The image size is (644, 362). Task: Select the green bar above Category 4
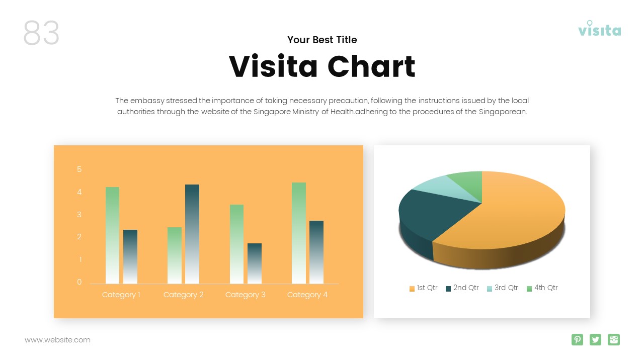tap(299, 233)
